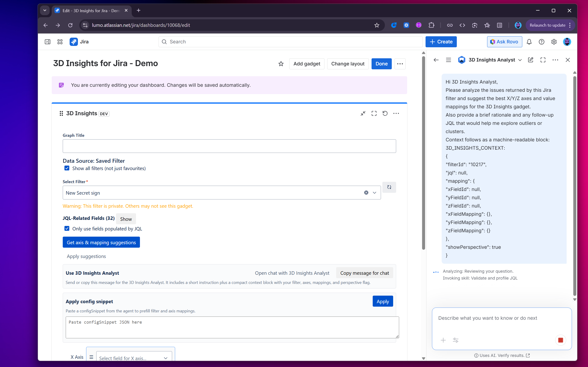The image size is (588, 367).
Task: Start a new chat in Rovo panel
Action: point(531,60)
